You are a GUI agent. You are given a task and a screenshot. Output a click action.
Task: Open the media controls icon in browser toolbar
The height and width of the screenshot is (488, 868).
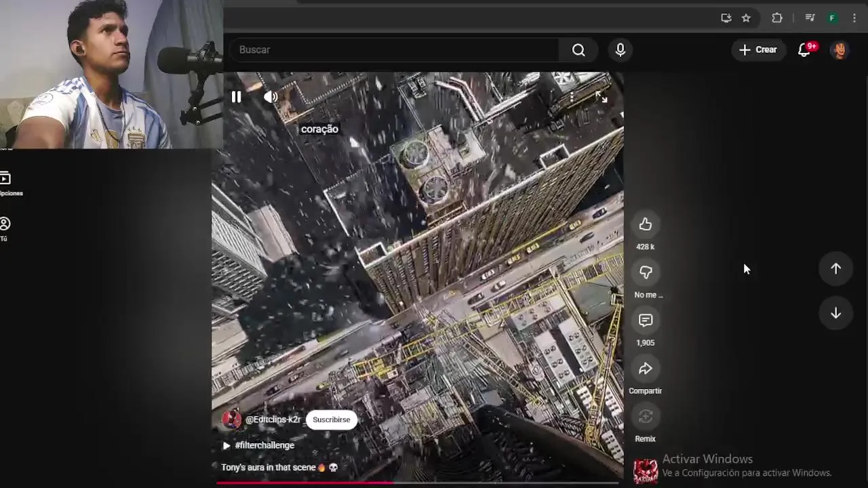(x=810, y=18)
